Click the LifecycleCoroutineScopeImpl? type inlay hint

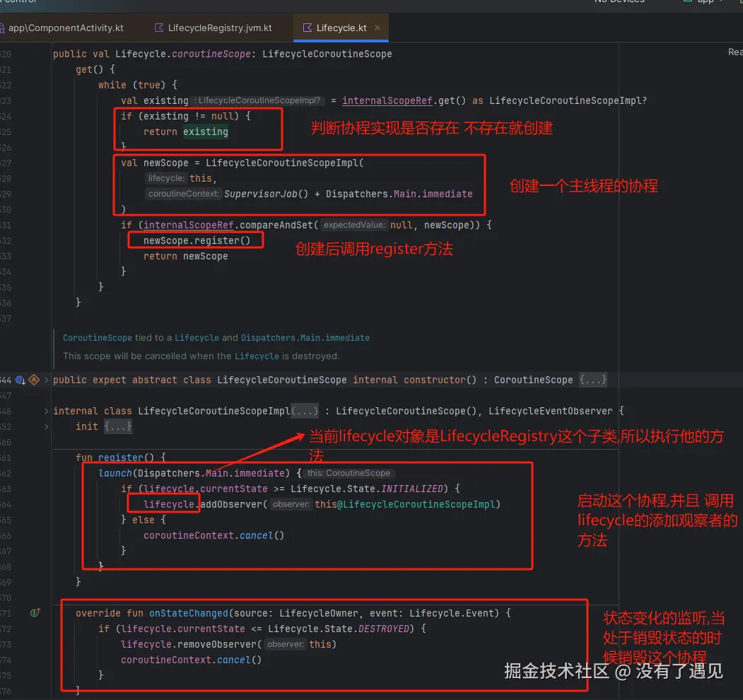(257, 100)
